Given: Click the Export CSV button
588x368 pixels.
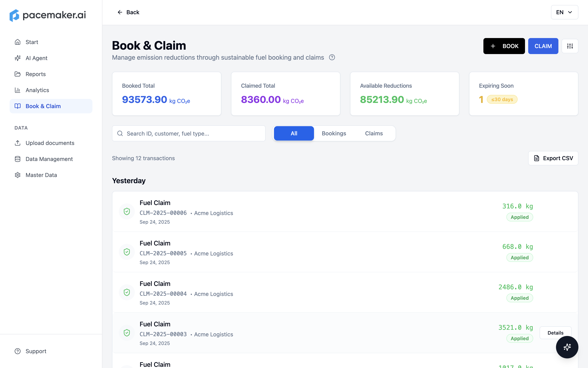Looking at the screenshot, I should [x=553, y=158].
